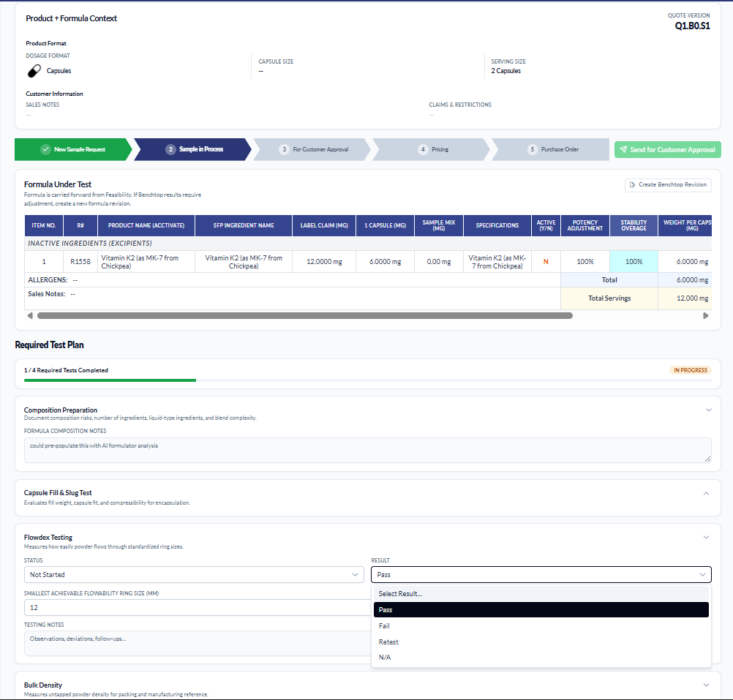The height and width of the screenshot is (700, 733).
Task: Expand the Bulk Density section
Action: tap(707, 685)
